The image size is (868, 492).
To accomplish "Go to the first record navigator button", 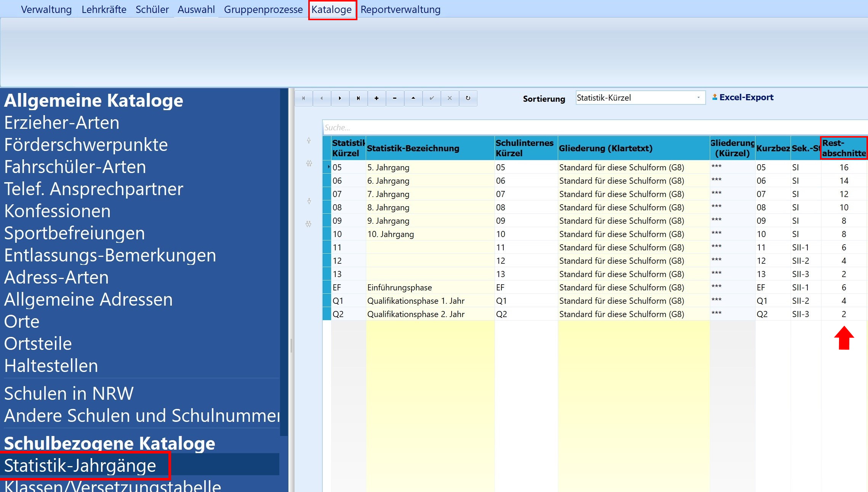I will 303,98.
